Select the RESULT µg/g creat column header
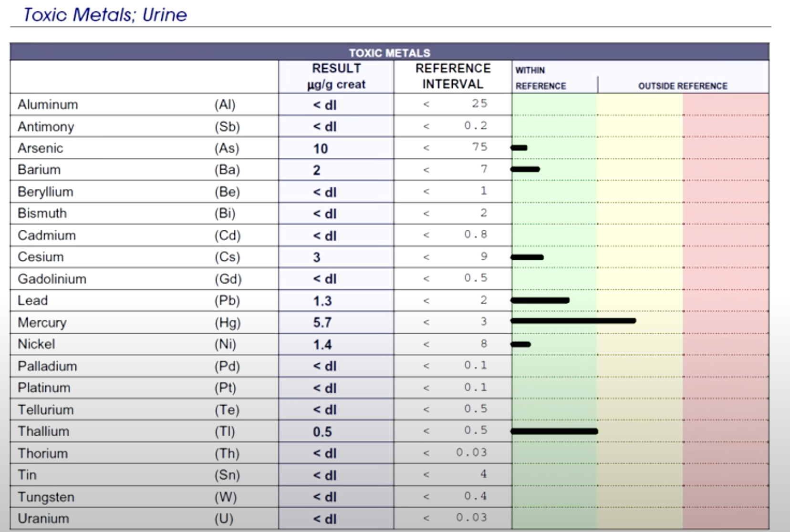The height and width of the screenshot is (532, 790). pyautogui.click(x=336, y=76)
